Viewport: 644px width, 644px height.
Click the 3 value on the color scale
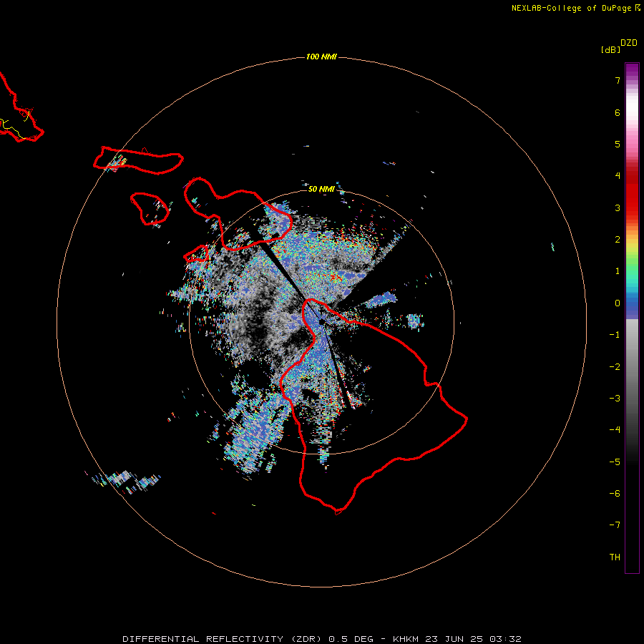click(x=618, y=208)
